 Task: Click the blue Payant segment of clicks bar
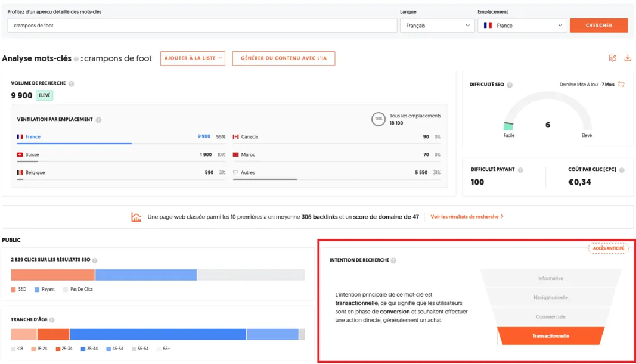146,275
